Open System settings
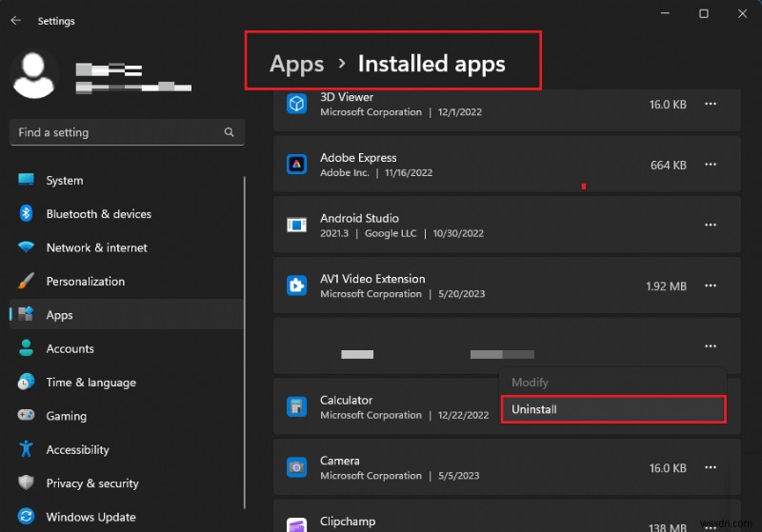762x532 pixels. tap(127, 180)
